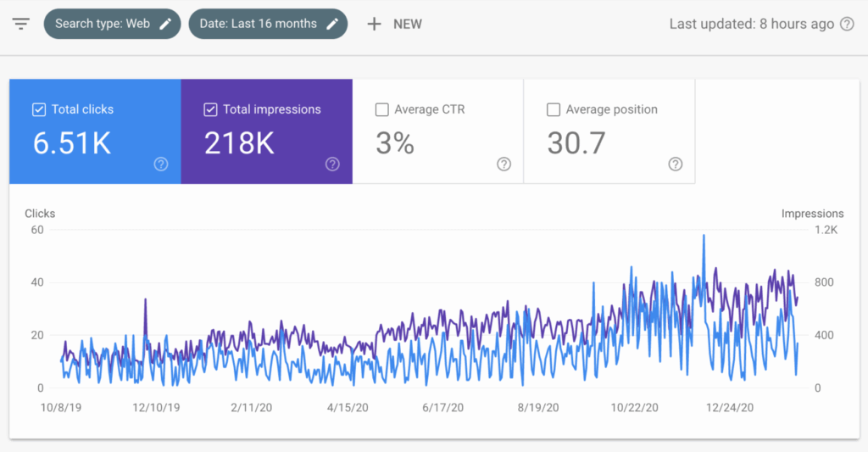This screenshot has width=868, height=452.
Task: Edit Date range pencil icon
Action: pos(332,24)
